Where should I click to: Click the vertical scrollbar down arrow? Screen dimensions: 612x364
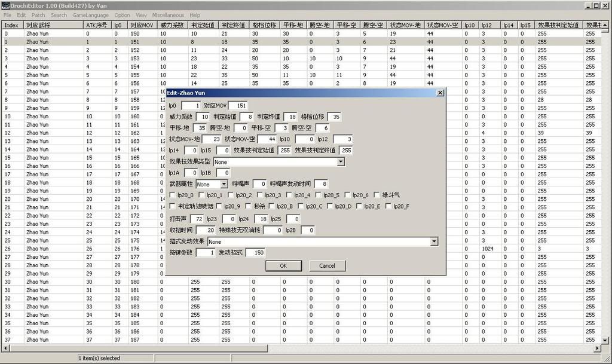606,341
